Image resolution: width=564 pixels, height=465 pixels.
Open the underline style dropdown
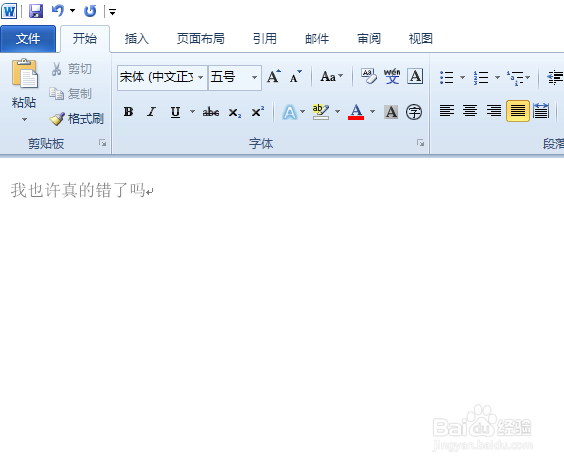[x=192, y=112]
